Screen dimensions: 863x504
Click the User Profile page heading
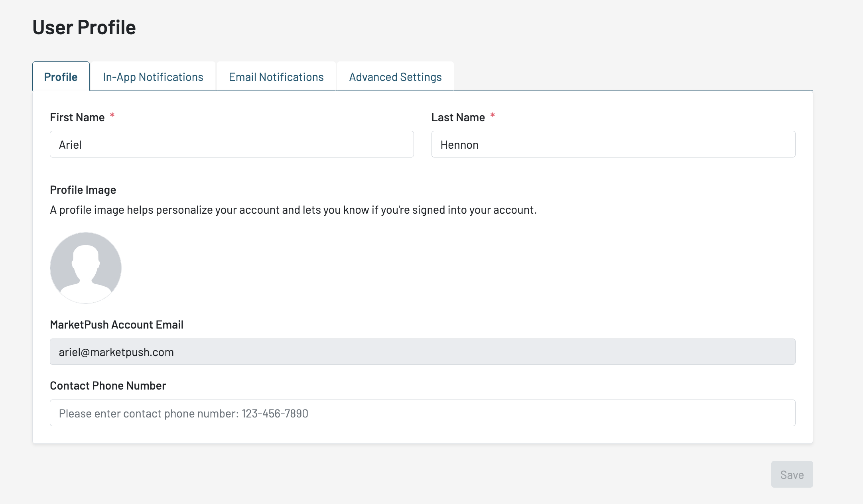[84, 27]
